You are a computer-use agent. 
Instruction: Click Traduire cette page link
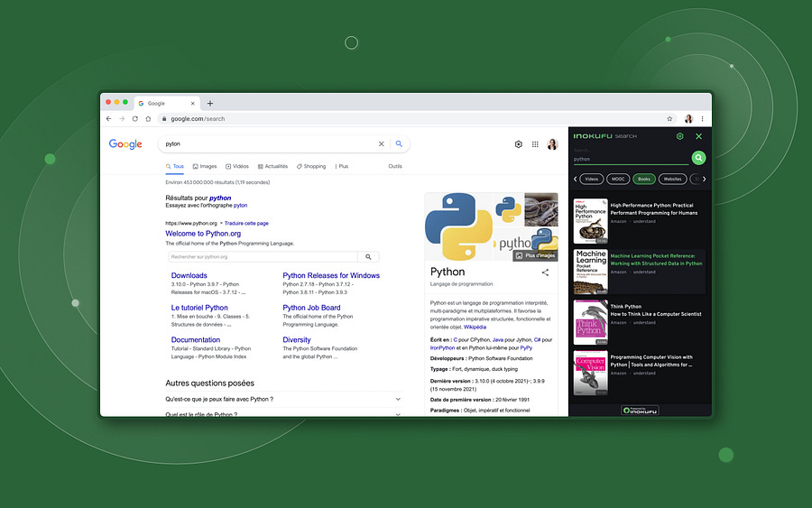246,223
